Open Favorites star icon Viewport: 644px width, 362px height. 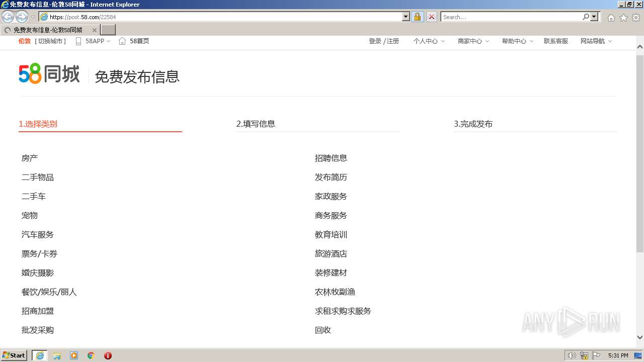(623, 18)
